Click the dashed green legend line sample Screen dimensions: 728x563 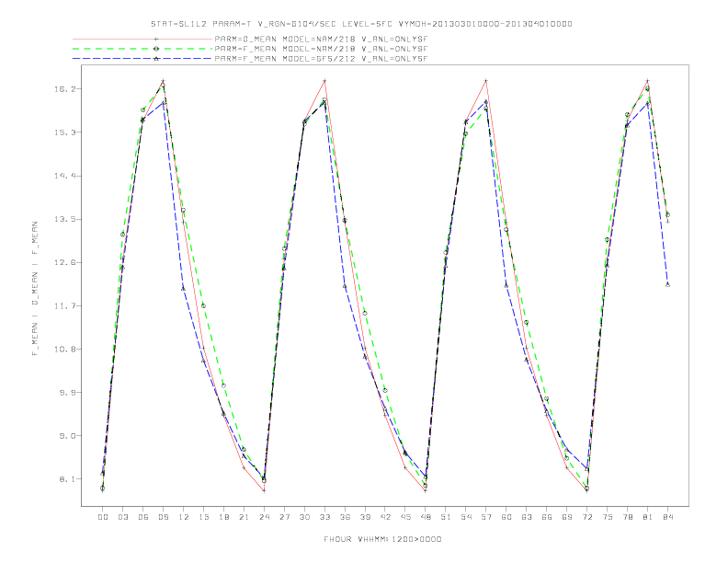142,49
